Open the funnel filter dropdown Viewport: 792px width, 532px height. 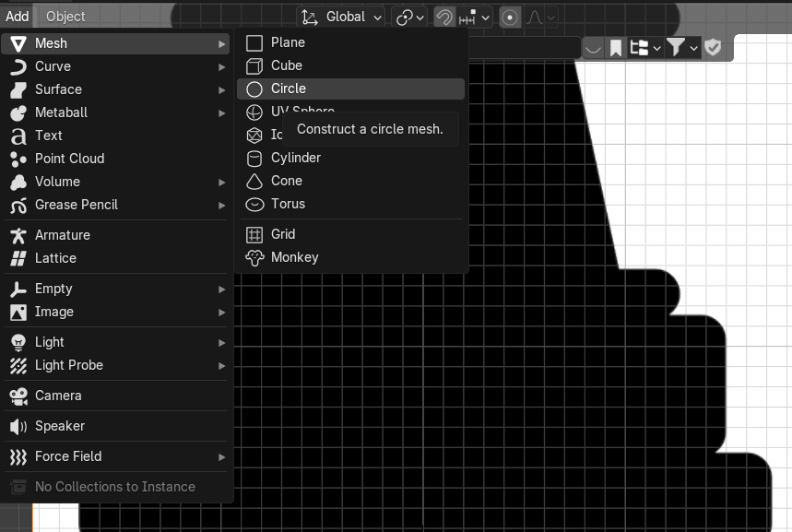click(x=682, y=47)
